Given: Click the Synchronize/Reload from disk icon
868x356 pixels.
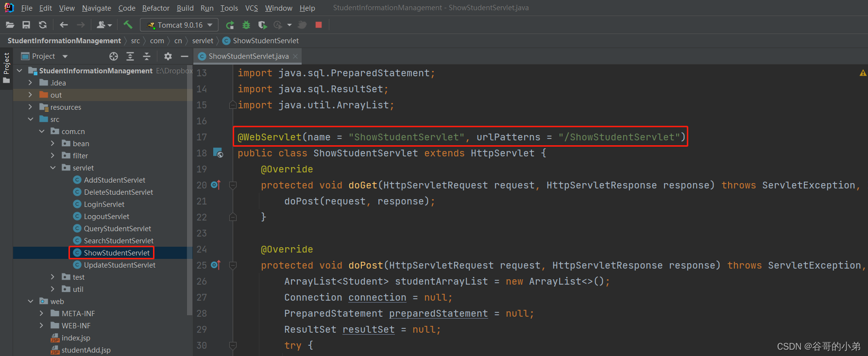Looking at the screenshot, I should (43, 25).
